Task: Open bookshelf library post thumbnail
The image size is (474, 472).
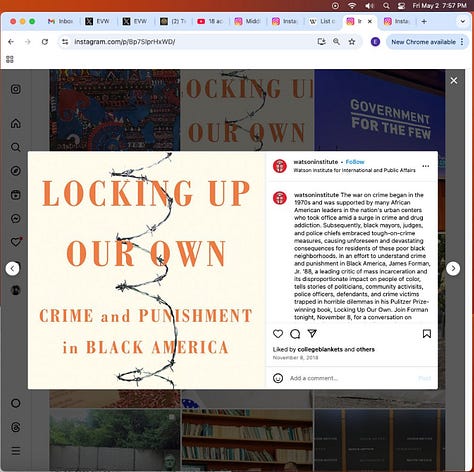Action: click(247, 439)
